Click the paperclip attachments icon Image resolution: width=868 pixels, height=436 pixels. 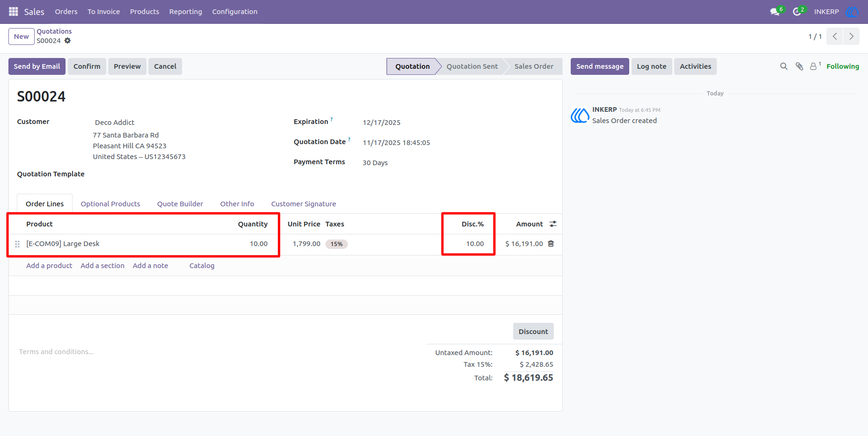[x=799, y=66]
